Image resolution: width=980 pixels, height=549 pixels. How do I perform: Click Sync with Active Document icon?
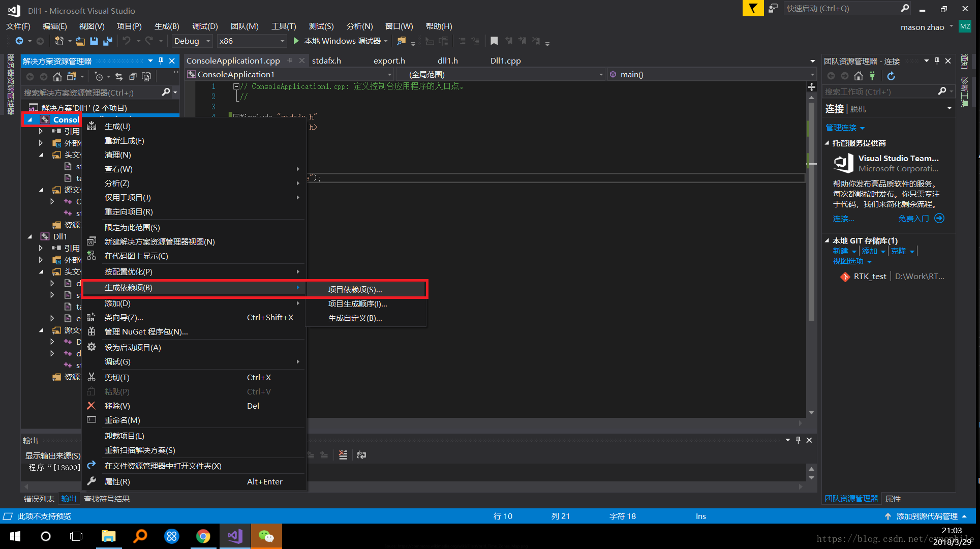119,76
